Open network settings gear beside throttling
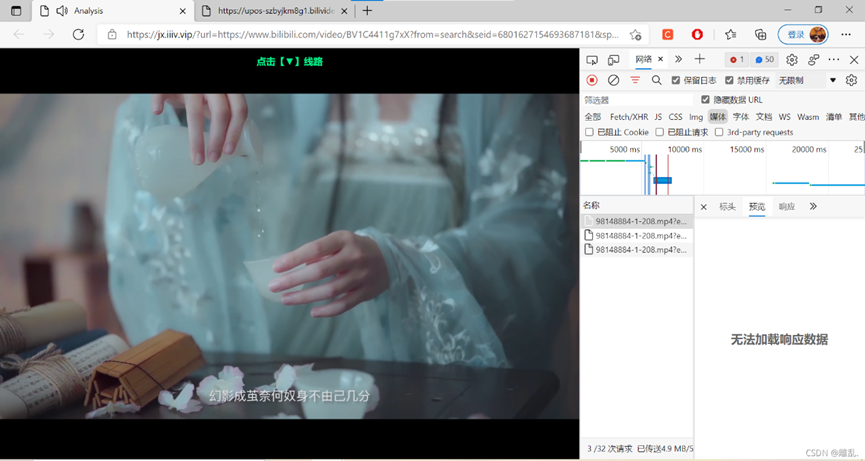This screenshot has height=461, width=865. 851,80
